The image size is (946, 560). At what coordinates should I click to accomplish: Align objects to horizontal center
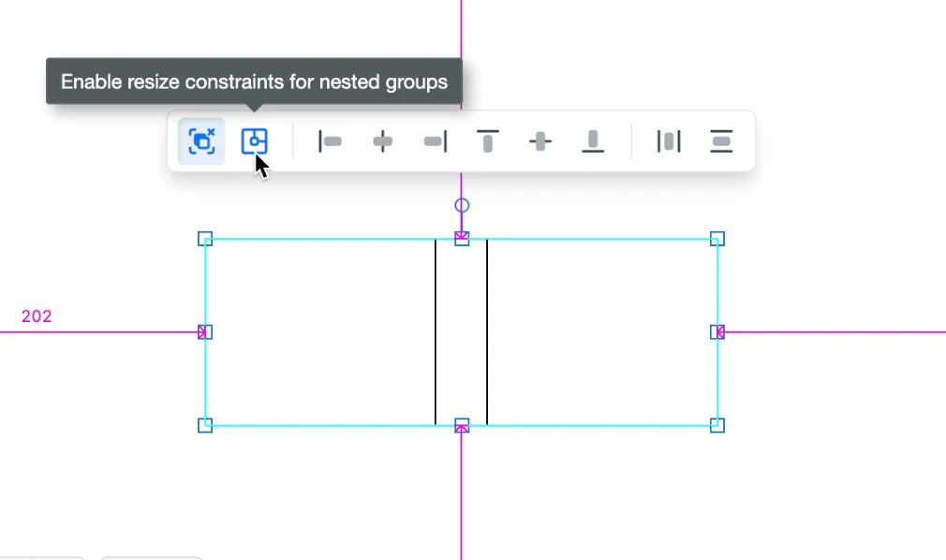[382, 141]
